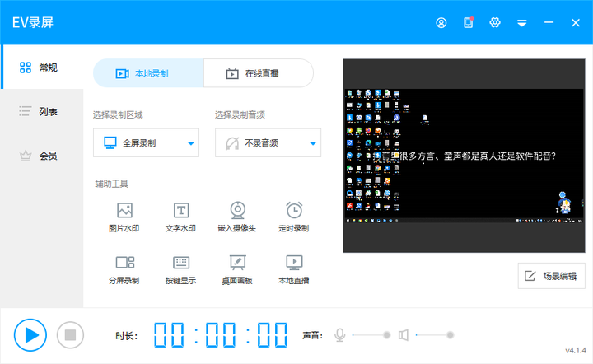Open the 文字水印 tool
This screenshot has width=593, height=364.
pos(180,217)
